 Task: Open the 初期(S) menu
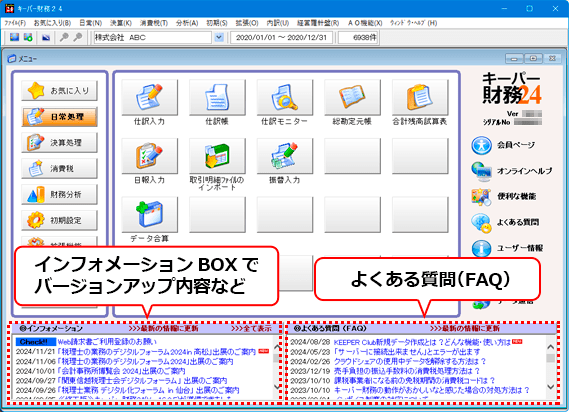coord(217,23)
